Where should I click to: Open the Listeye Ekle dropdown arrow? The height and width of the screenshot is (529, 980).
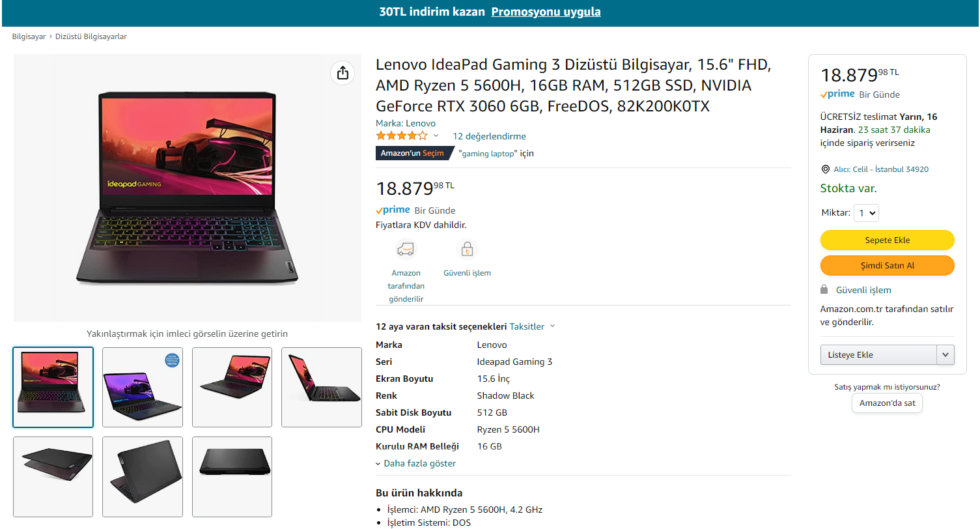pos(945,355)
